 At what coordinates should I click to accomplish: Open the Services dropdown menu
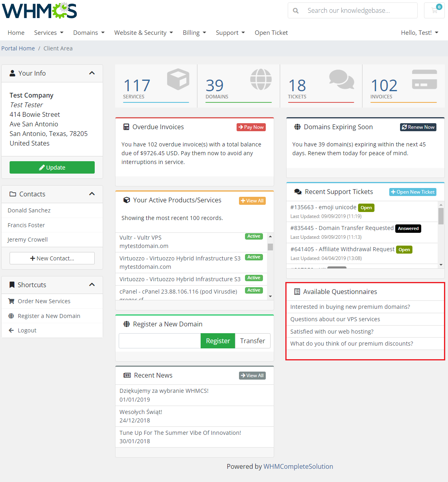pos(49,33)
